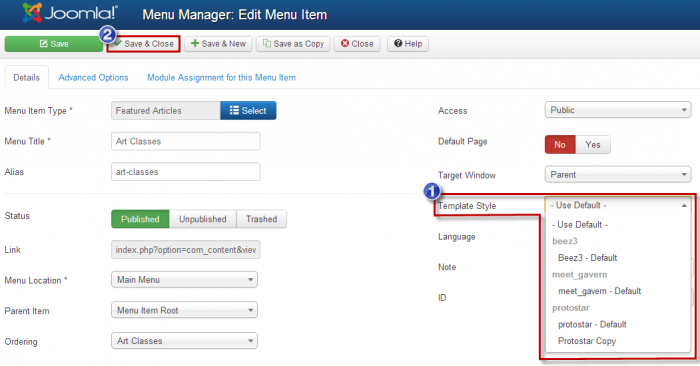Click Select menu item type button
The width and height of the screenshot is (700, 366).
pyautogui.click(x=248, y=111)
